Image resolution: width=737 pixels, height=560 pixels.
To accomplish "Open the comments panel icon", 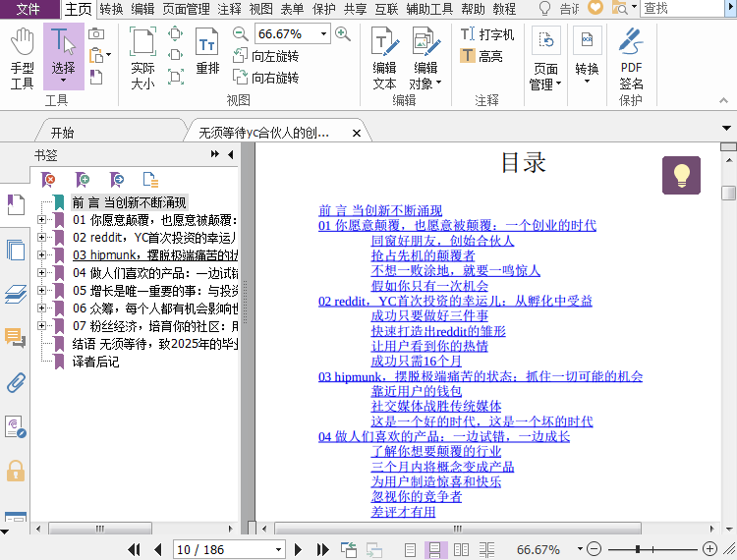I will (16, 338).
